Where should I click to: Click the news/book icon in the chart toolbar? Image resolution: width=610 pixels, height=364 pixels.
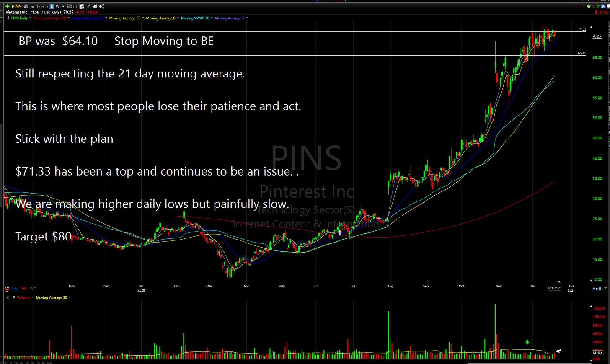pos(95,6)
